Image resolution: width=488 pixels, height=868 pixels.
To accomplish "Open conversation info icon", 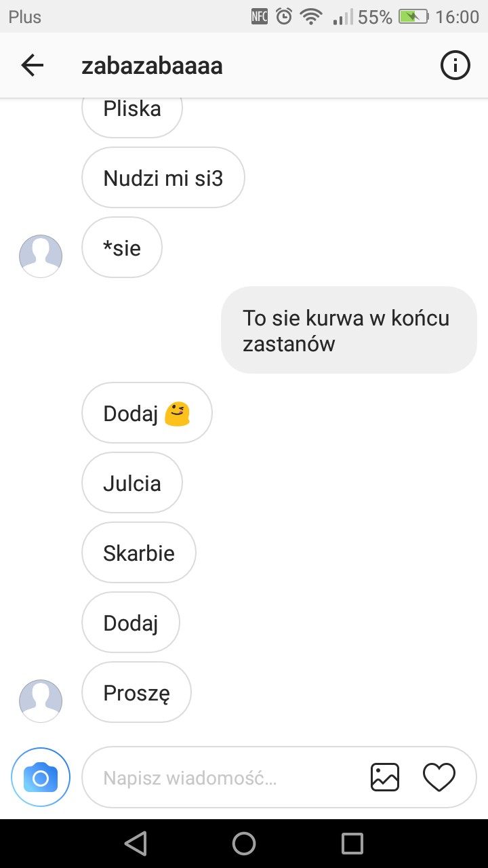I will pyautogui.click(x=455, y=66).
